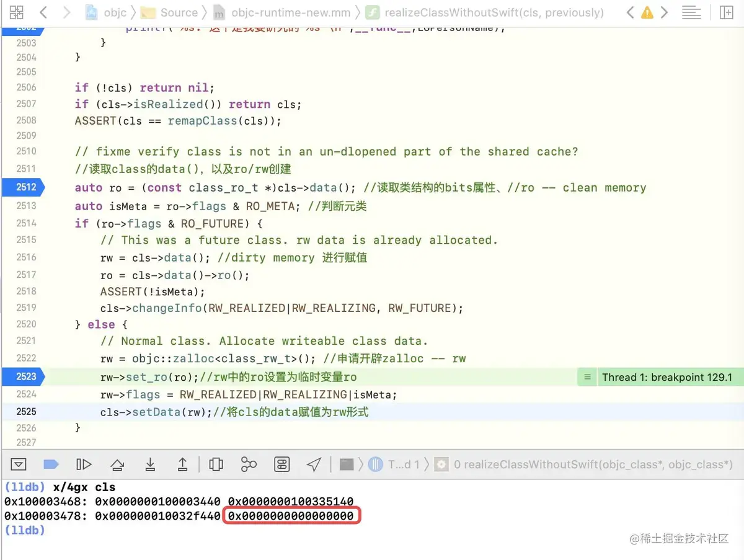Select the process icon in debug bar

click(347, 464)
